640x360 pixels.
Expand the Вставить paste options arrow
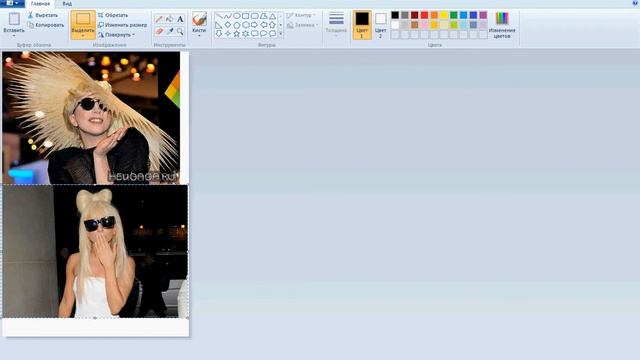[14, 36]
